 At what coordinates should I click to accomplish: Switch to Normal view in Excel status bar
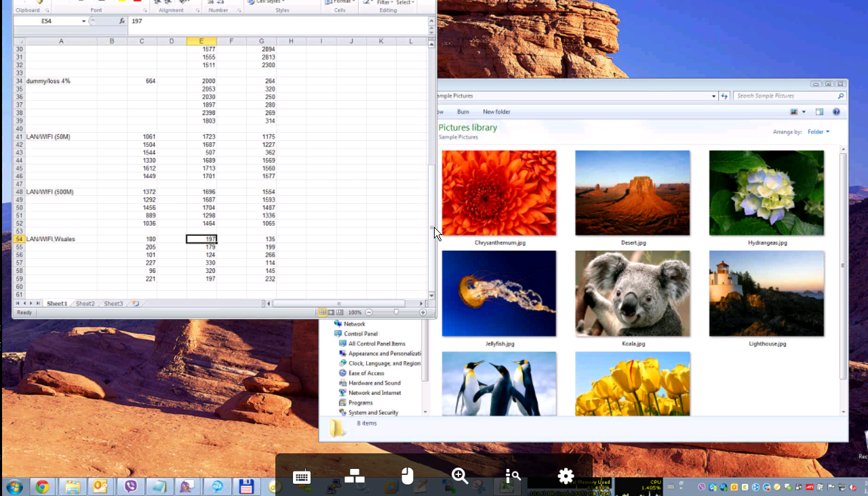coord(322,312)
